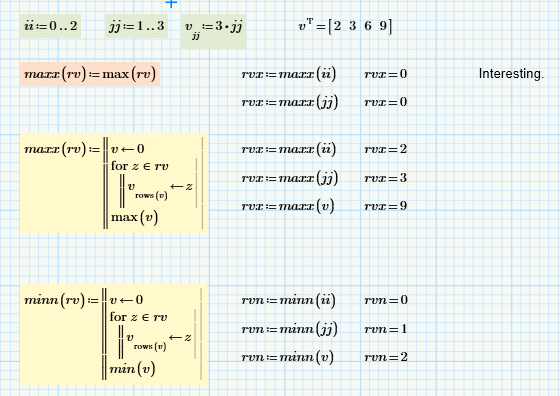
Task: Click the rvn=2 result
Action: (x=386, y=357)
